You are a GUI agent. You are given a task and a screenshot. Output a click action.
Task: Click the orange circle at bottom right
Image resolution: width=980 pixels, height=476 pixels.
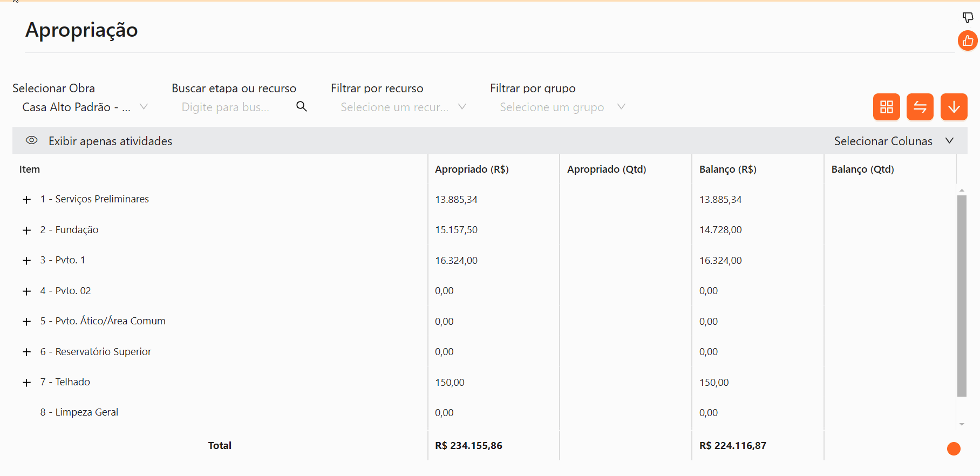tap(954, 448)
